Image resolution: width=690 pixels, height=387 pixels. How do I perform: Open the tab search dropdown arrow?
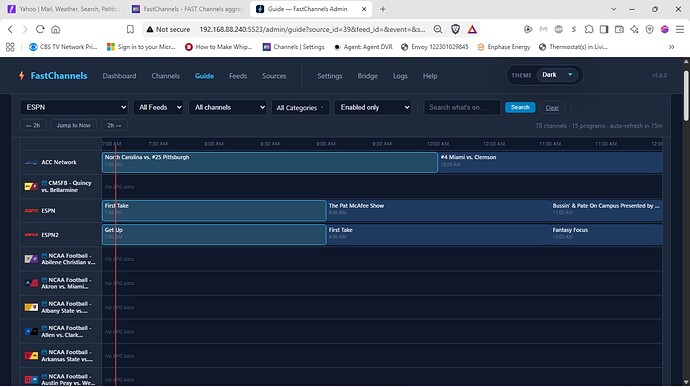pyautogui.click(x=613, y=9)
